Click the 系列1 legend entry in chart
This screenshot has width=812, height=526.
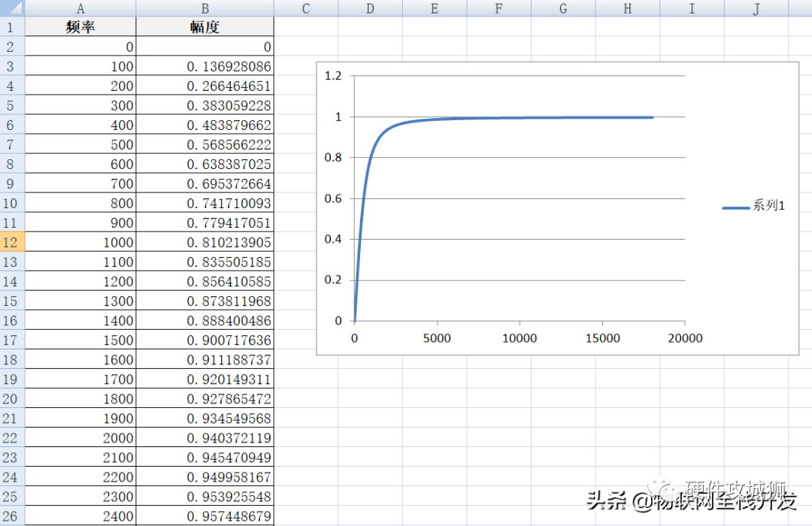[x=753, y=206]
